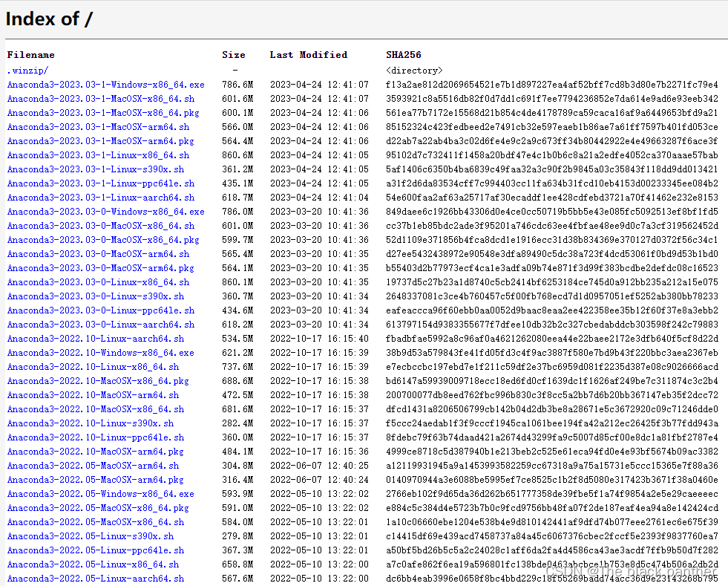728x586 pixels.
Task: Download Anaconda3-2022.10-Linux-x86_64.sh
Action: [x=93, y=367]
